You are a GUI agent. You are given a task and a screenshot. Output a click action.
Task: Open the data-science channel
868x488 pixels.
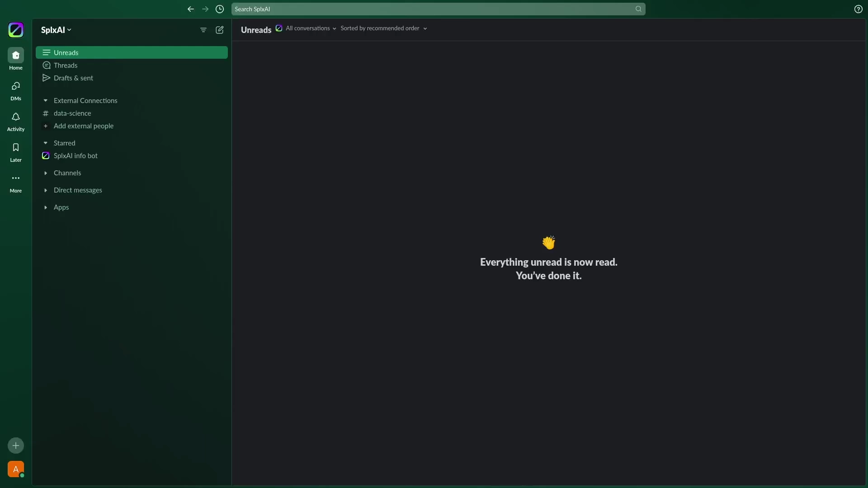[72, 113]
